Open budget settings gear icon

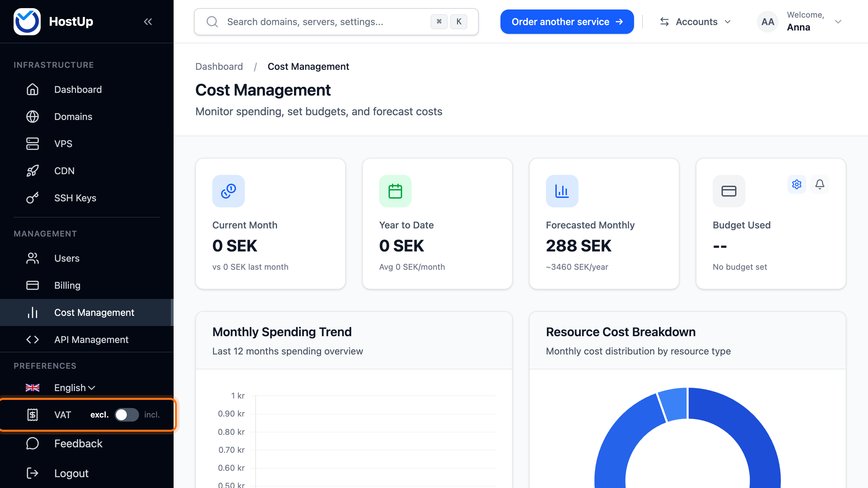point(797,184)
